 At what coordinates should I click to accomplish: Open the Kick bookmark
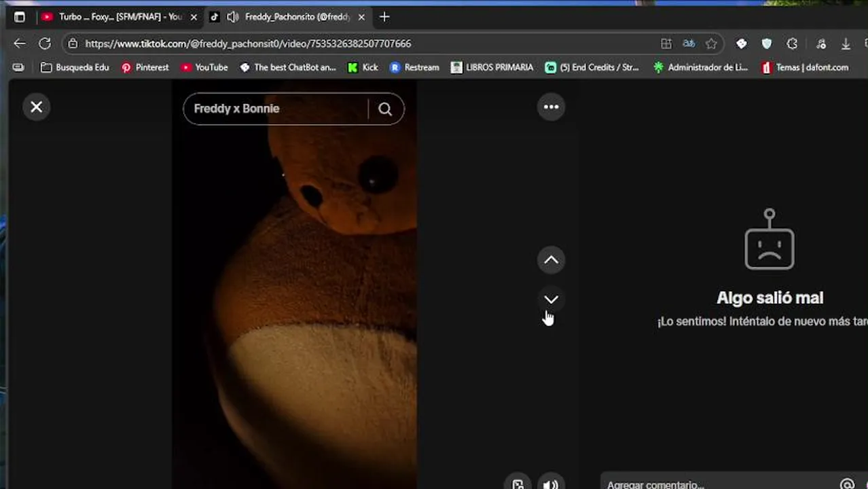[363, 67]
